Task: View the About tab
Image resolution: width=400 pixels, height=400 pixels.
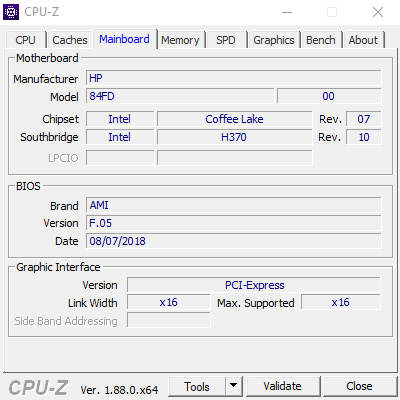Action: pyautogui.click(x=363, y=40)
